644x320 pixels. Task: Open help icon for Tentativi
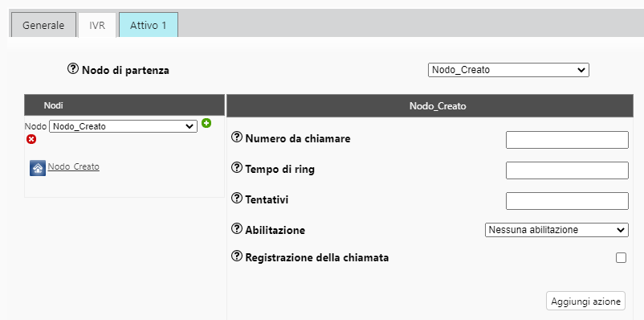coord(237,199)
